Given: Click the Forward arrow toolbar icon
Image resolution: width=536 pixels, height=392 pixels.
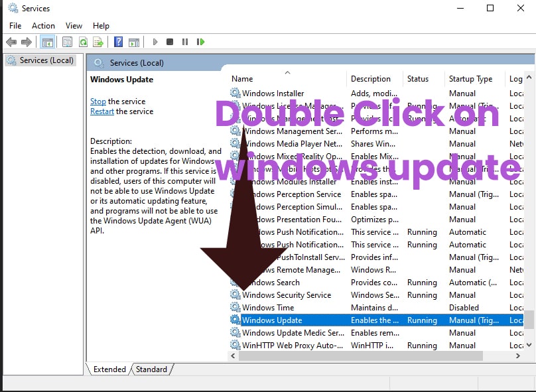Looking at the screenshot, I should click(27, 42).
